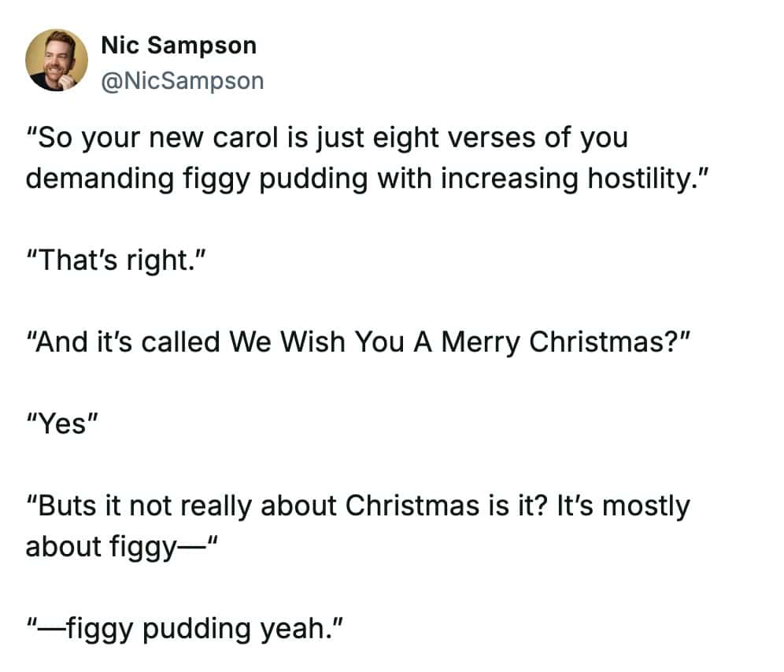Click Nic Sampson's profile avatar photo
Image resolution: width=784 pixels, height=672 pixels.
click(x=57, y=61)
